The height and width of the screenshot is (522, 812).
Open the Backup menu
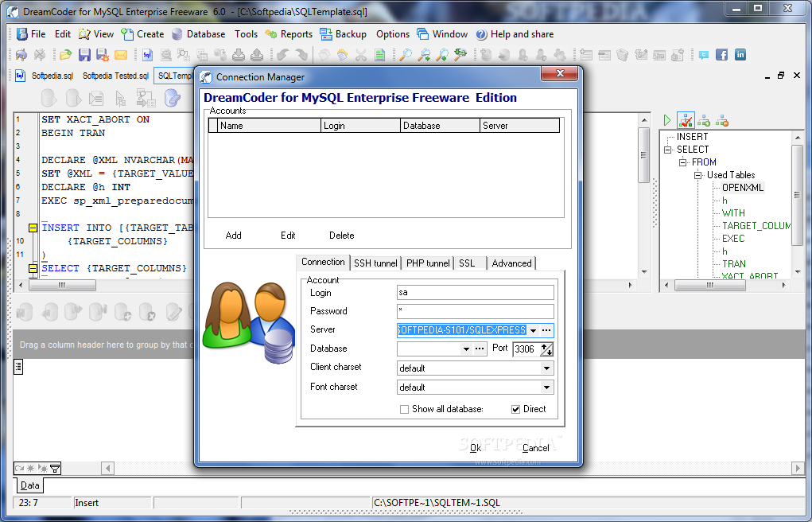(x=343, y=34)
